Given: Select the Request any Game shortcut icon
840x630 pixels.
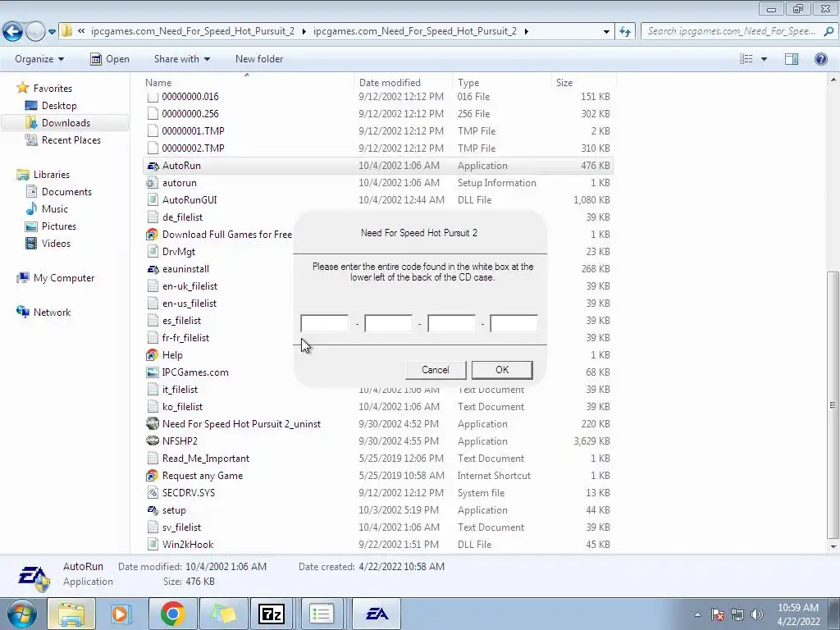Looking at the screenshot, I should (x=153, y=476).
